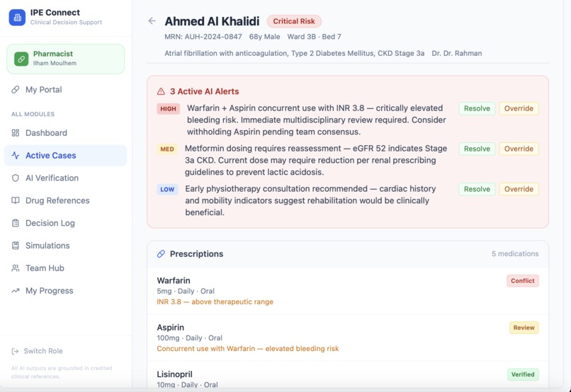
Task: Override the Metformin dosing MED alert
Action: click(519, 149)
